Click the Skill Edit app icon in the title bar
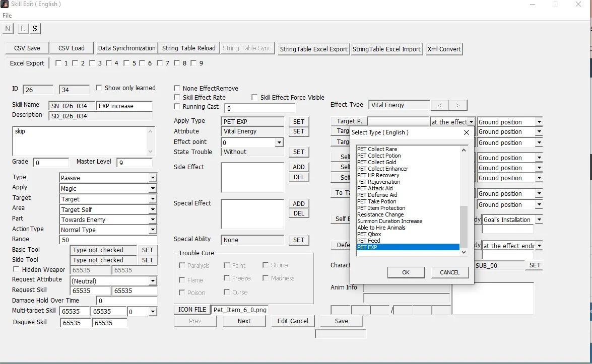 coord(5,4)
